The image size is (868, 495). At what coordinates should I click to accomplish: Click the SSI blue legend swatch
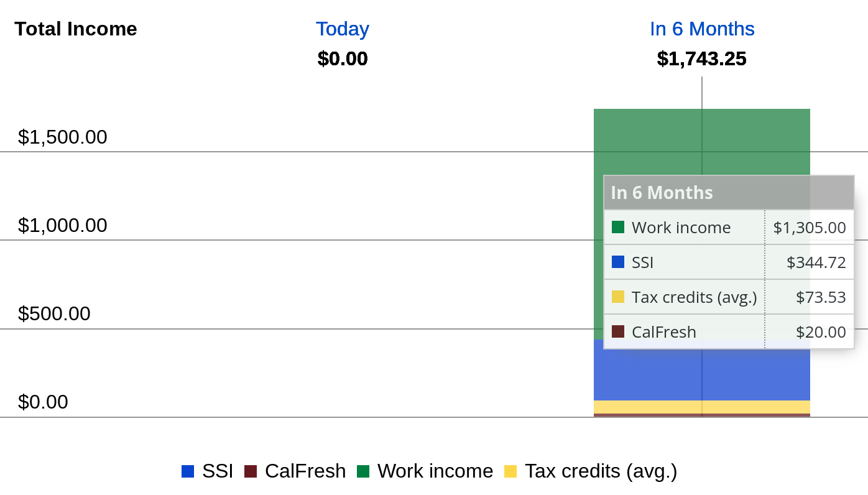click(188, 471)
